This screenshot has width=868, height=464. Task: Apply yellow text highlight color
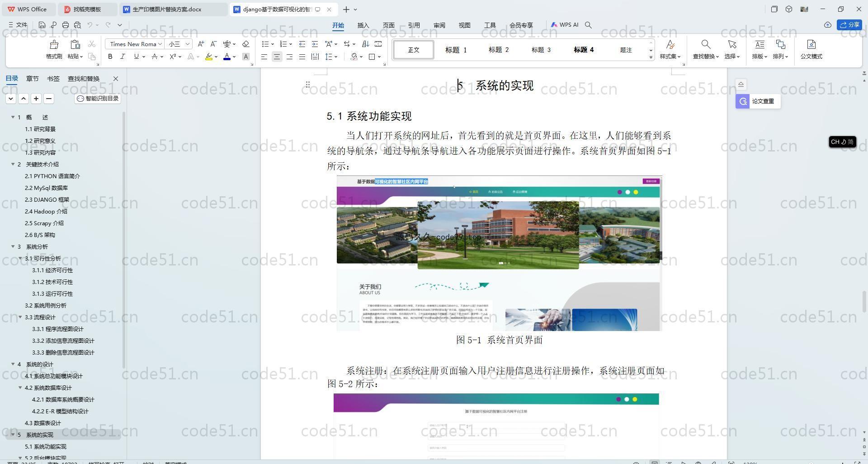point(208,57)
